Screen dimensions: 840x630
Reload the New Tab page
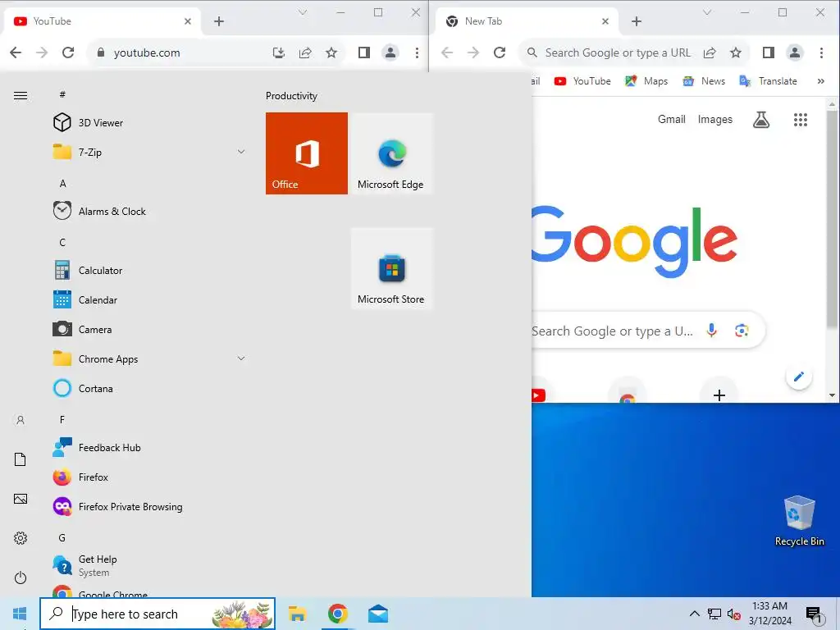coord(500,52)
